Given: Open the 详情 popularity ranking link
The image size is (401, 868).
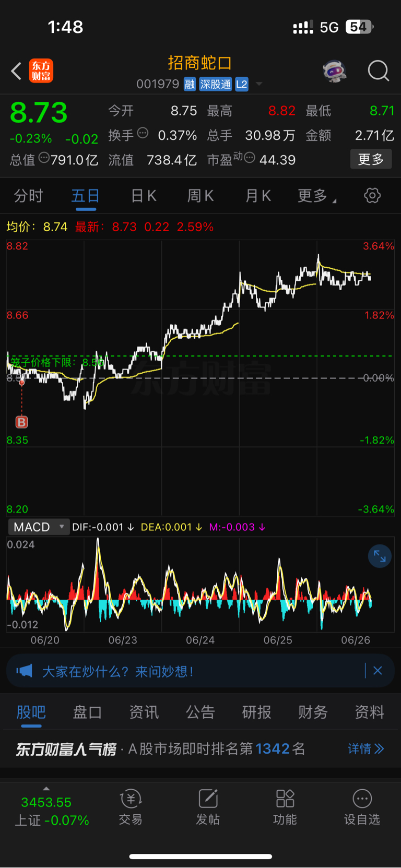Looking at the screenshot, I should coord(366,749).
